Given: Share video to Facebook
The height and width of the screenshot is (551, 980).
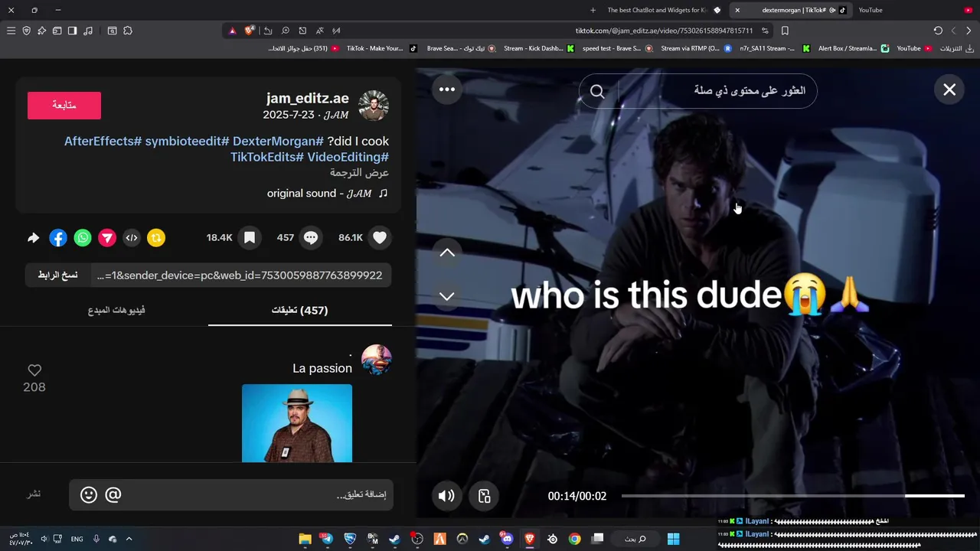Looking at the screenshot, I should pyautogui.click(x=58, y=238).
